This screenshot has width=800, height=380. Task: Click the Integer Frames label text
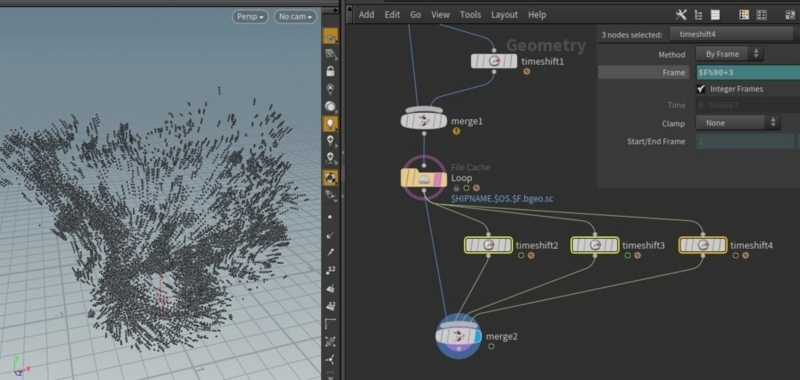[737, 89]
